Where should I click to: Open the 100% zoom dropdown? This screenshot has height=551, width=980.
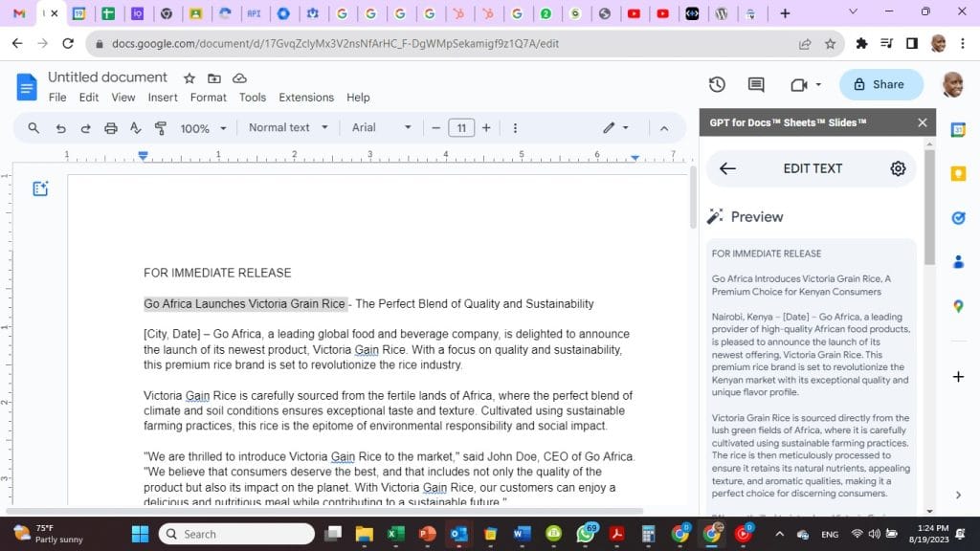(x=204, y=128)
